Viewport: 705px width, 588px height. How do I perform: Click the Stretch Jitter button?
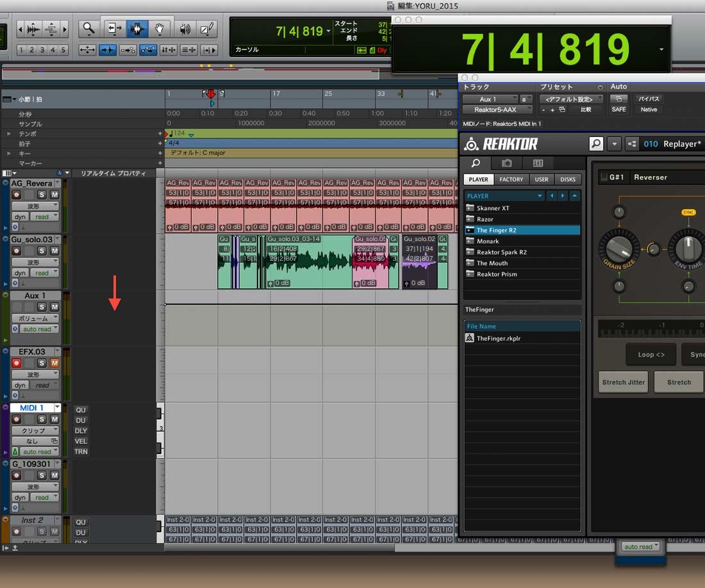(623, 382)
